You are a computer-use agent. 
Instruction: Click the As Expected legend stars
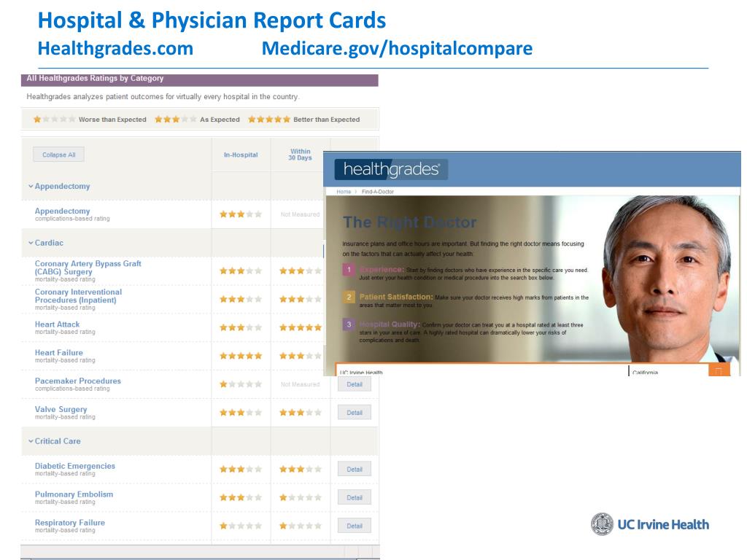pos(175,120)
